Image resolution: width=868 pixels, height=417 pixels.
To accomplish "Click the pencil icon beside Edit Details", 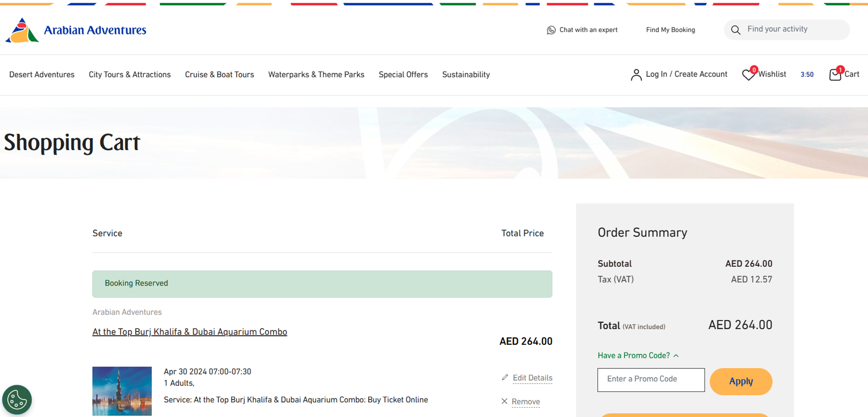I will tap(505, 377).
